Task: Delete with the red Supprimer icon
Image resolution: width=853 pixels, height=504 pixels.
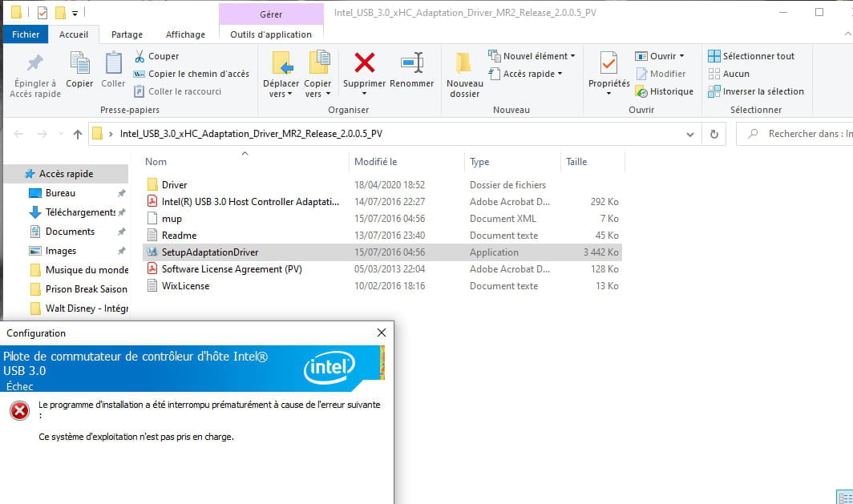Action: pos(365,62)
